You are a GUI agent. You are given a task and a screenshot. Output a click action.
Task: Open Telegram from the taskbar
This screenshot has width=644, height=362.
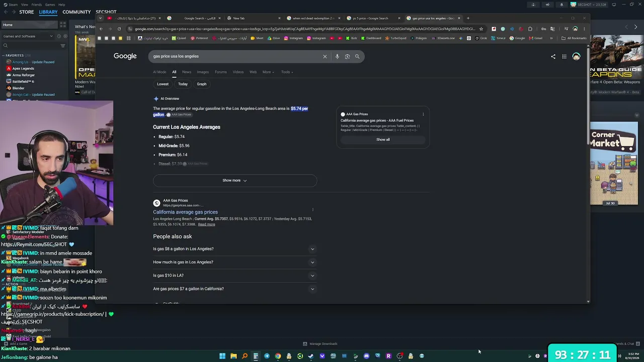coord(267,356)
